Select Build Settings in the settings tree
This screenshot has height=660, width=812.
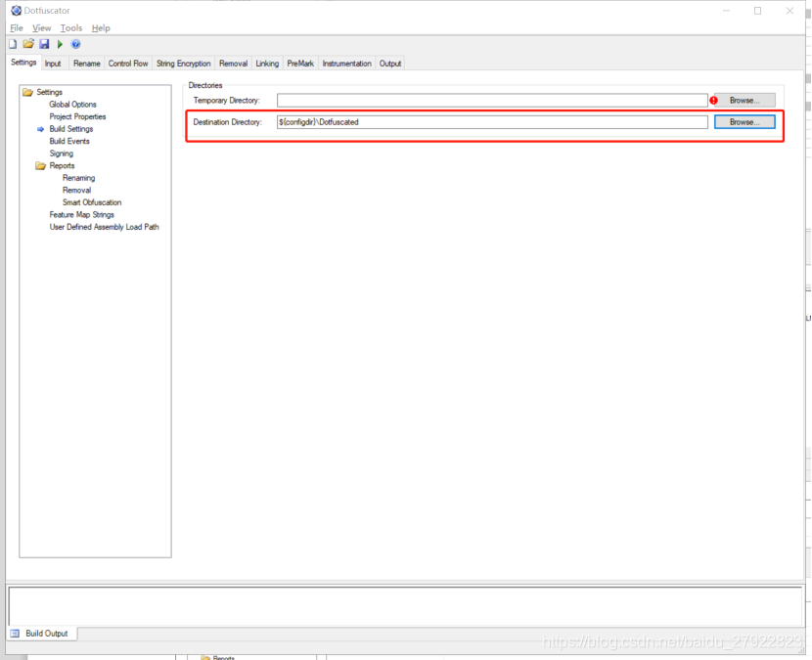[x=71, y=129]
